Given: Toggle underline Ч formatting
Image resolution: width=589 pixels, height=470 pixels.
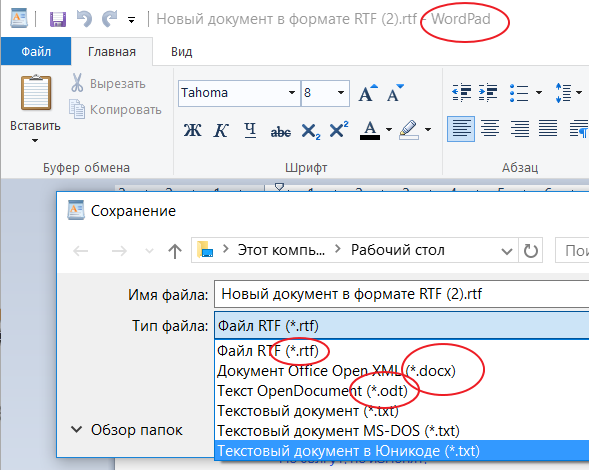Looking at the screenshot, I should [x=250, y=130].
